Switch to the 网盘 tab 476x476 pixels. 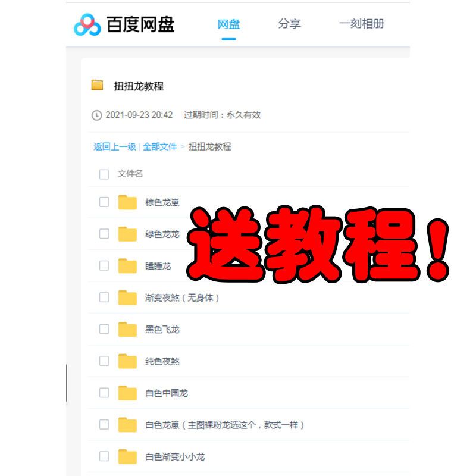[x=228, y=24]
